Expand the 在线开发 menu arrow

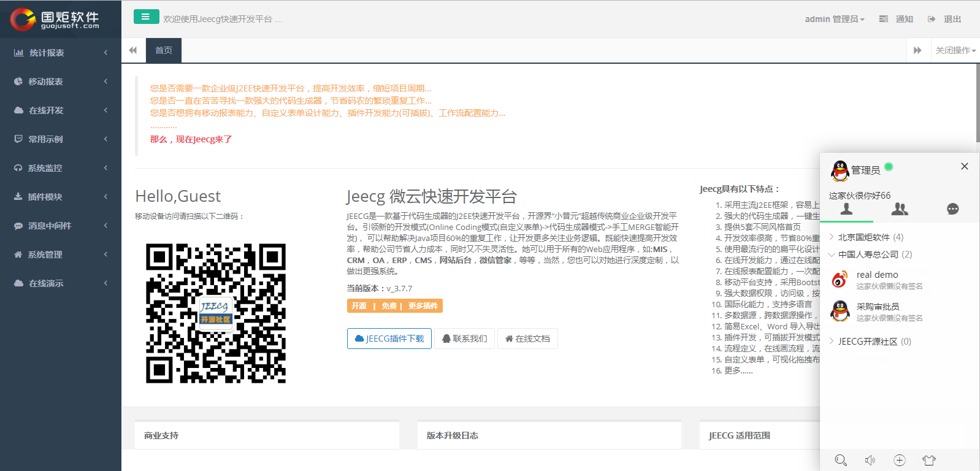point(105,110)
